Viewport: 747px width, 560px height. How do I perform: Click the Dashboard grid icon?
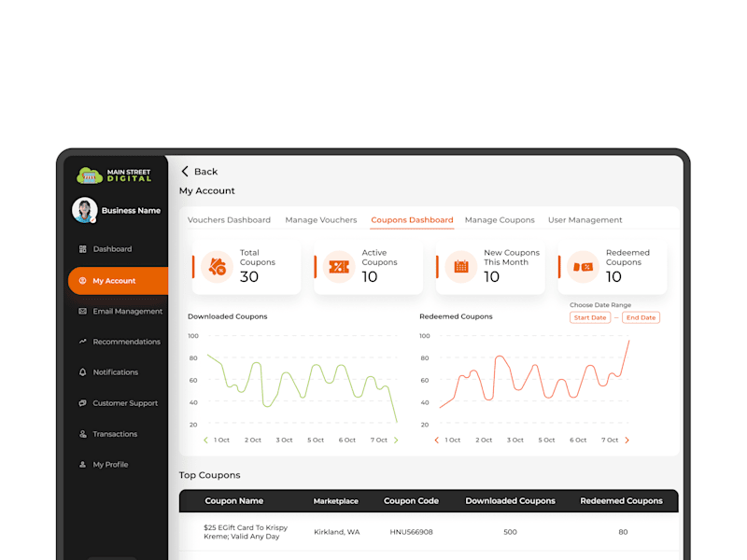(x=83, y=249)
